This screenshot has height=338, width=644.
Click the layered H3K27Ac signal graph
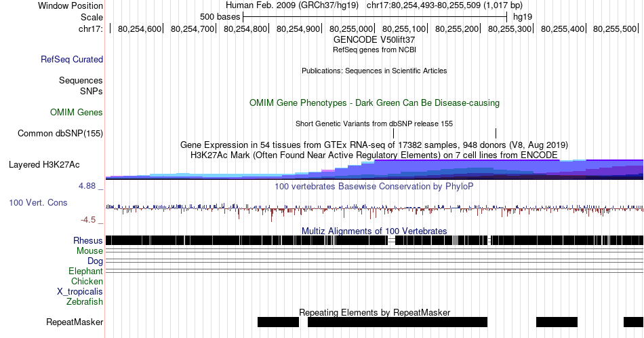[x=374, y=170]
